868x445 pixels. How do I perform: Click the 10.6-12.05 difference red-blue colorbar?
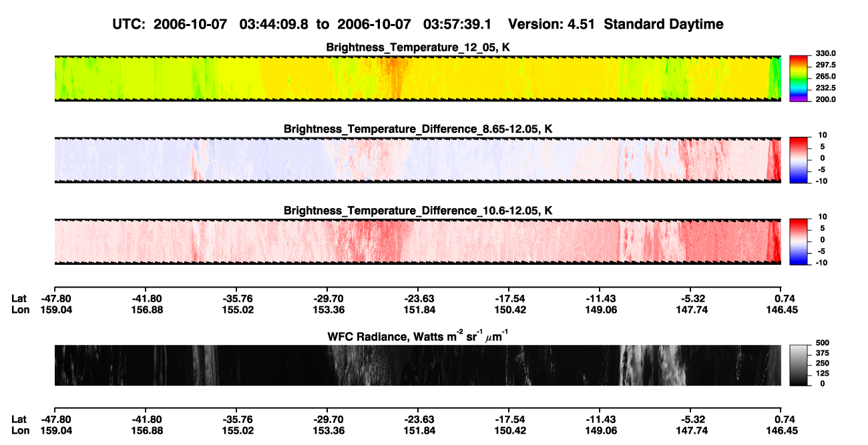799,242
